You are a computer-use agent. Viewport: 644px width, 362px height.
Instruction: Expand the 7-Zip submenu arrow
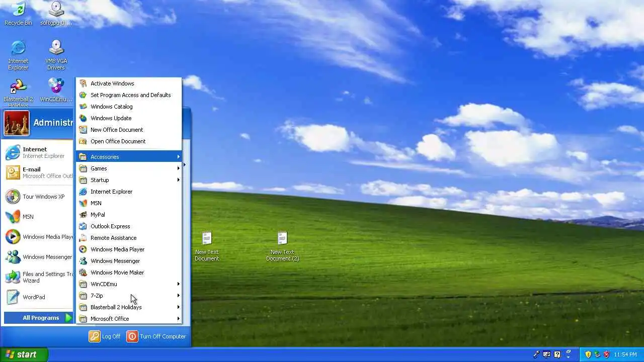(x=178, y=296)
